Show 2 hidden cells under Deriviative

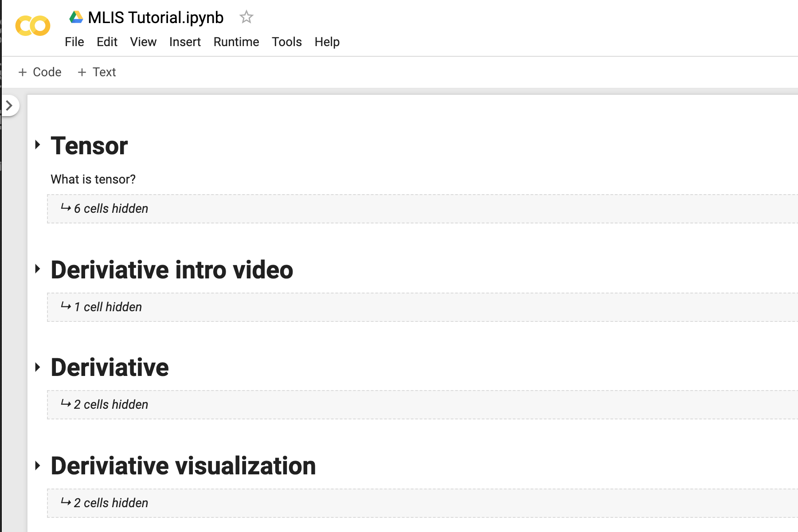111,404
